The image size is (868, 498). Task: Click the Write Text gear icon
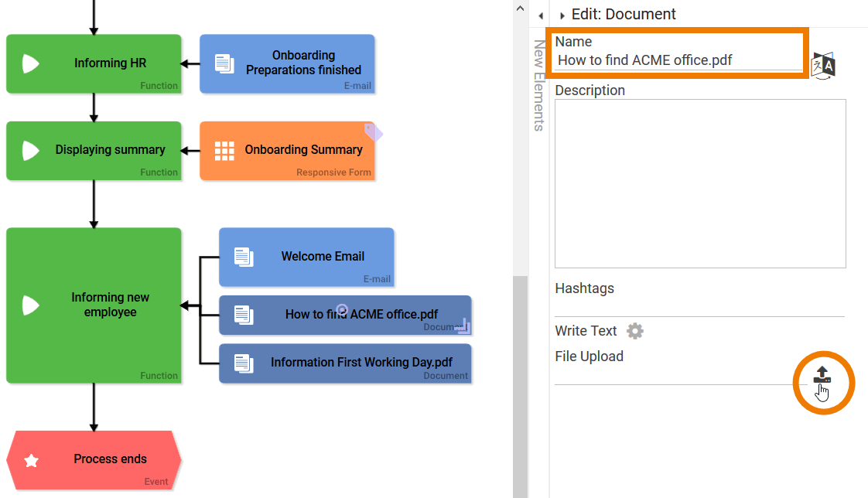[x=634, y=331]
